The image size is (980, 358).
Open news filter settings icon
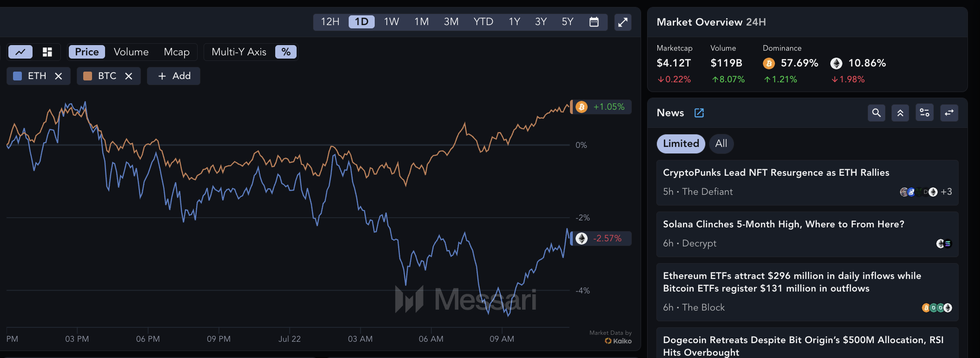925,113
